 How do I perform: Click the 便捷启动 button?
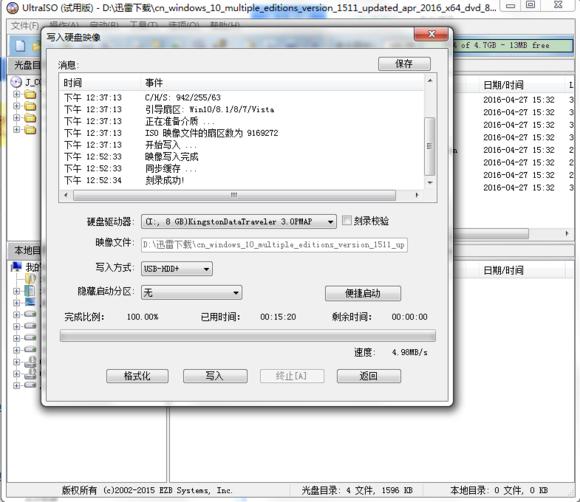click(x=362, y=293)
